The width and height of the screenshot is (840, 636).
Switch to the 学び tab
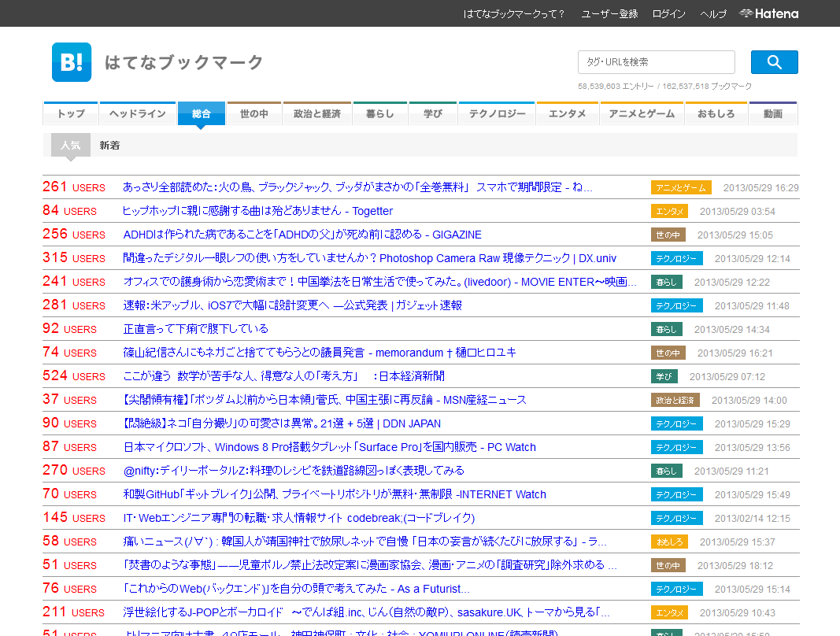[432, 113]
